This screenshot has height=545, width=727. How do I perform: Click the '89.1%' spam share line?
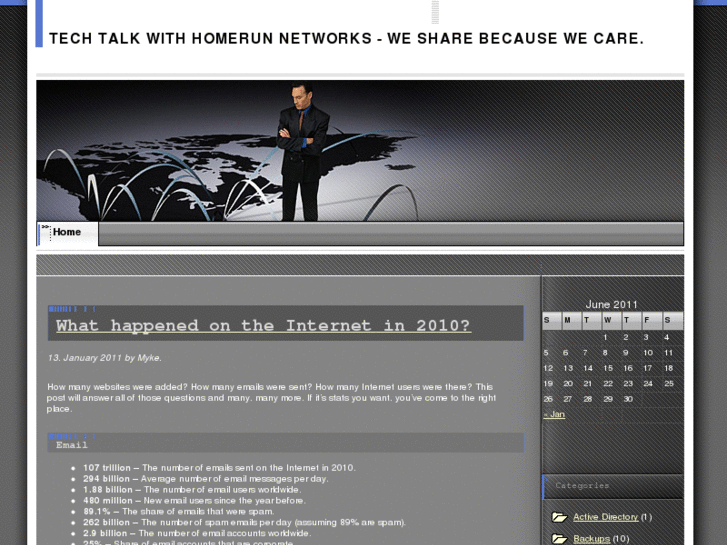click(179, 512)
